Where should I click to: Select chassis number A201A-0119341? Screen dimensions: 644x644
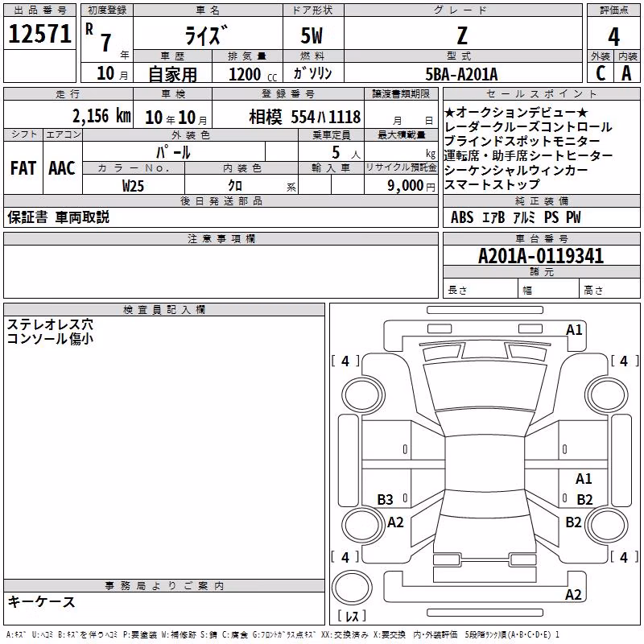click(x=541, y=256)
